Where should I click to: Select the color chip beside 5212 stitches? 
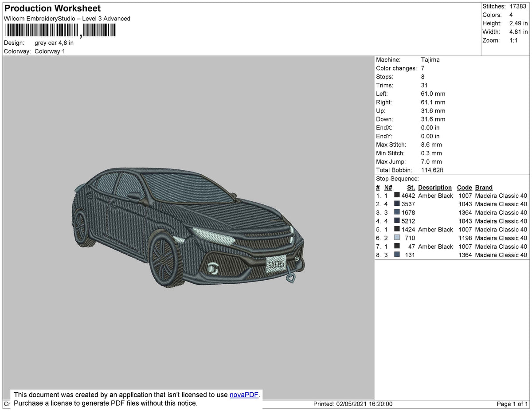coord(396,221)
